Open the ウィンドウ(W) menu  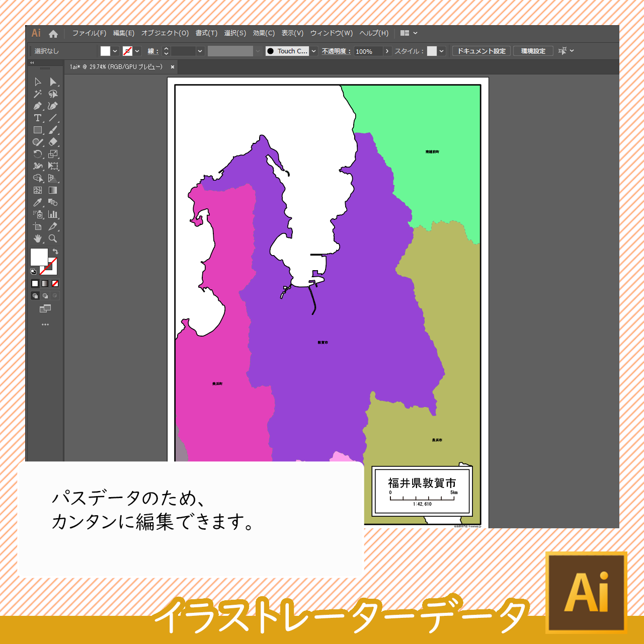332,33
